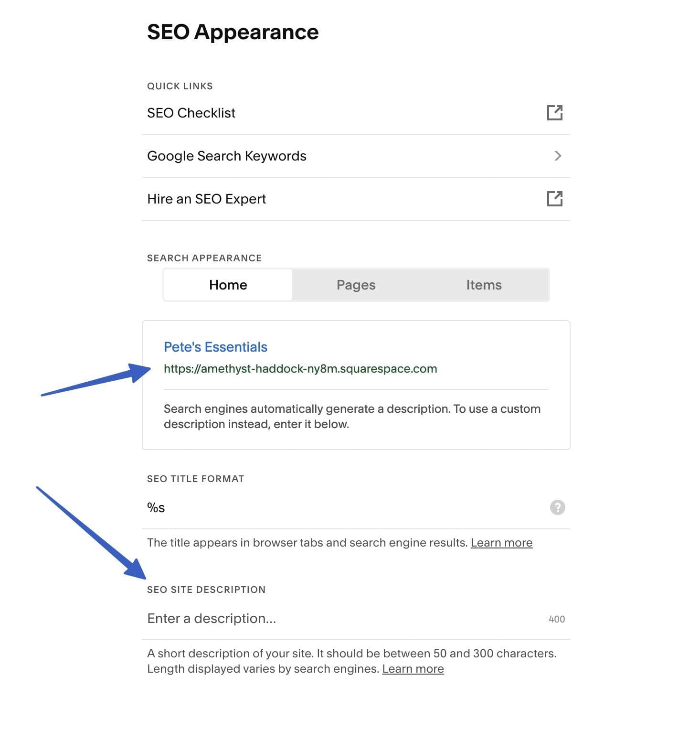Click the Enter a description field

tap(212, 618)
